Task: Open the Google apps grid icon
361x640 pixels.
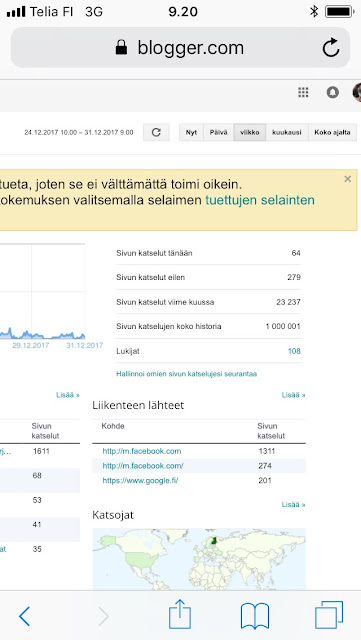Action: click(303, 93)
